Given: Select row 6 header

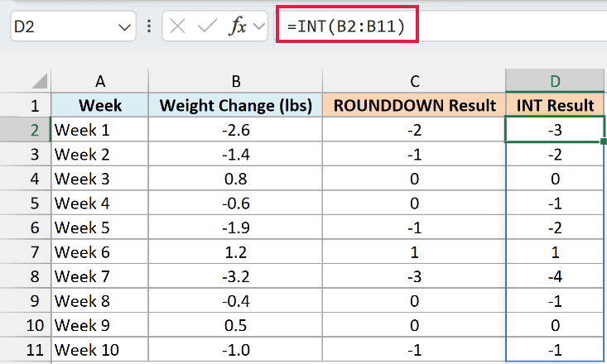Looking at the screenshot, I should coord(26,227).
